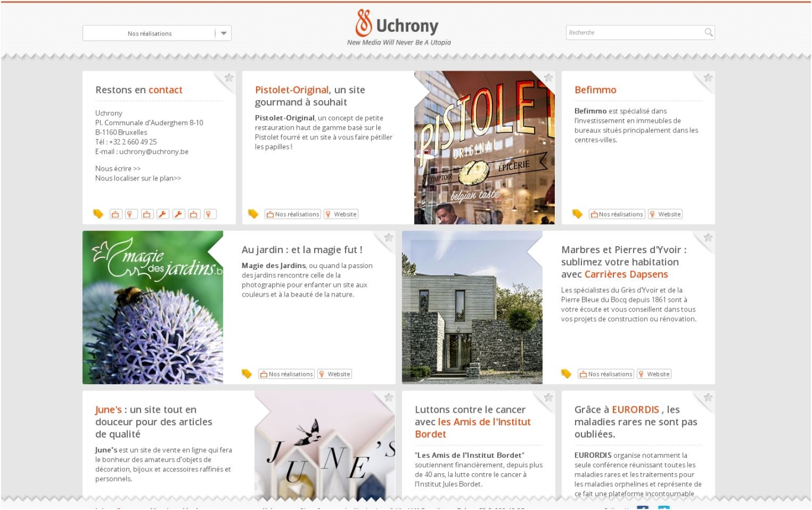812x510 pixels.
Task: Open the stone house photo of Carrières Dapsens
Action: pyautogui.click(x=472, y=307)
